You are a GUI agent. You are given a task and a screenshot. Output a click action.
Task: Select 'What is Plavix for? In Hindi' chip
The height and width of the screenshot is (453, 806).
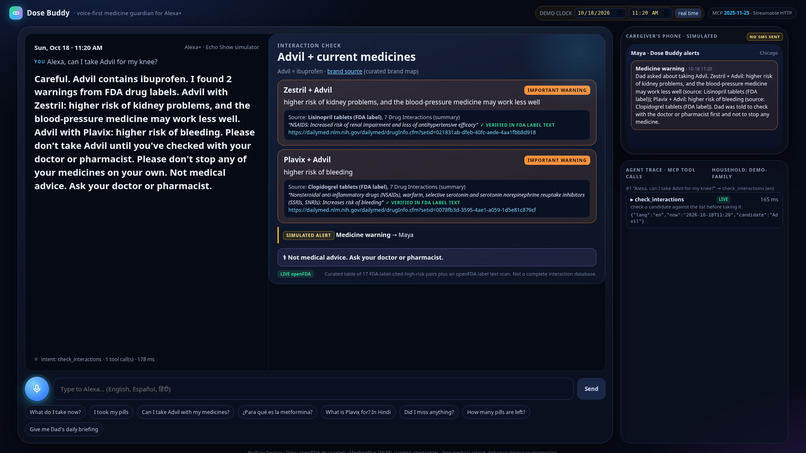358,412
